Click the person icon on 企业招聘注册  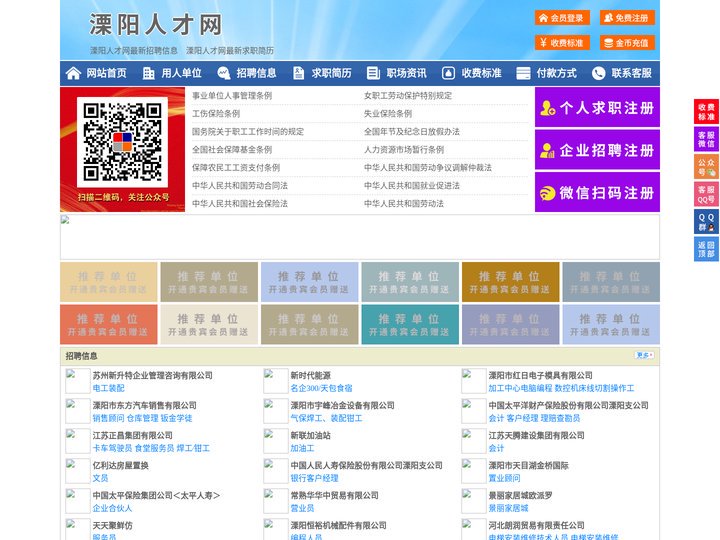(x=547, y=150)
